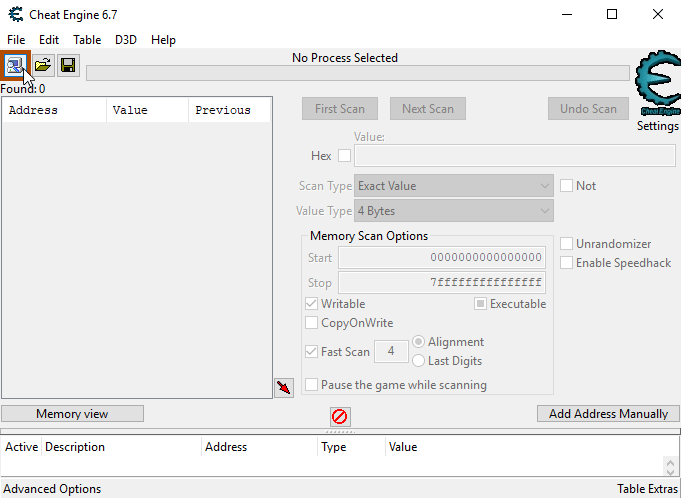Click the red arrow copy-to-address-list icon
The height and width of the screenshot is (498, 681).
point(284,387)
